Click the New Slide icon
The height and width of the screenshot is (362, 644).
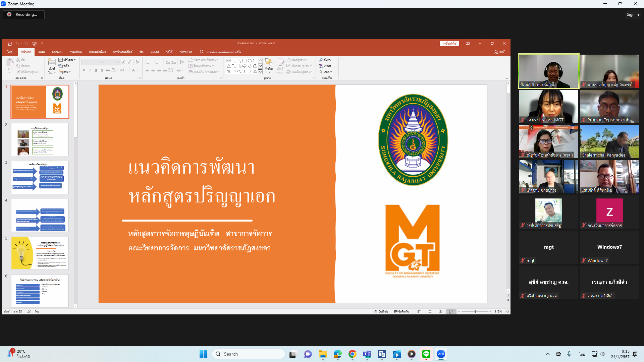(52, 62)
